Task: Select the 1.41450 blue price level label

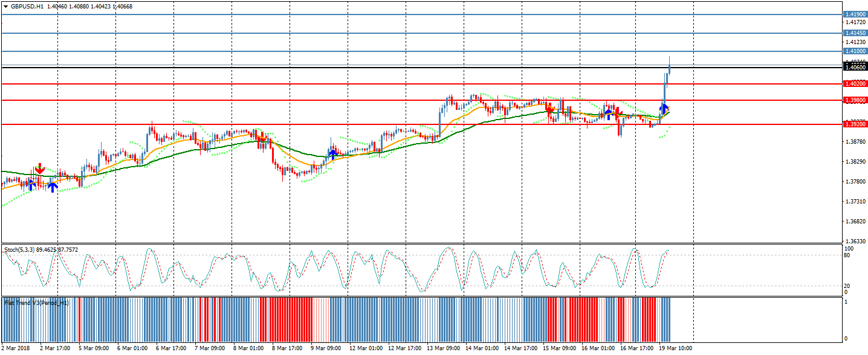Action: pos(855,33)
